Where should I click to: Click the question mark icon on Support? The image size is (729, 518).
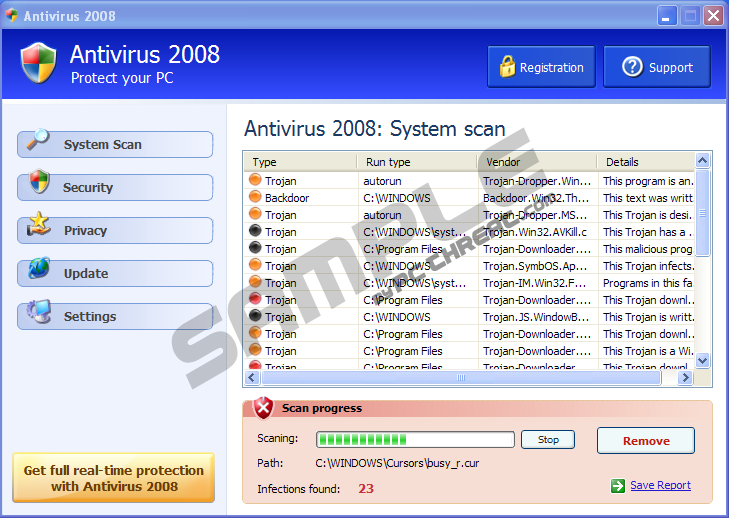[632, 66]
